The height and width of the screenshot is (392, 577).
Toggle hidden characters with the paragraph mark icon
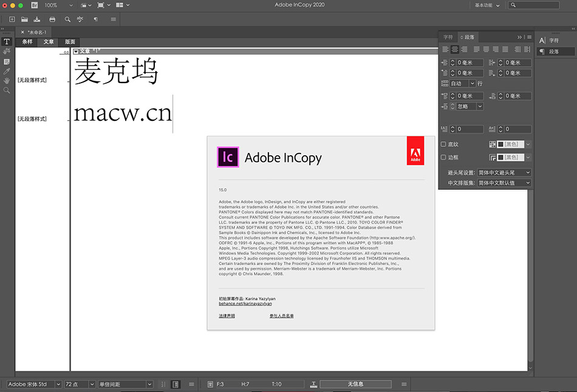[96, 19]
